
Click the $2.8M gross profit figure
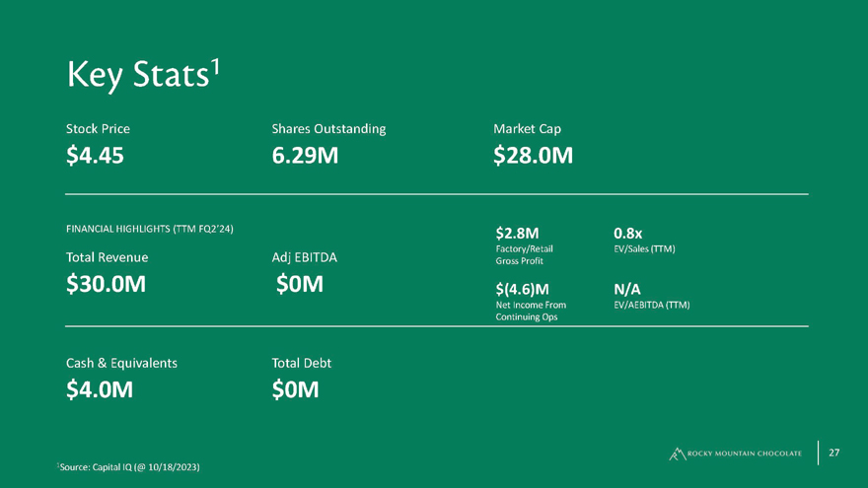click(x=518, y=234)
